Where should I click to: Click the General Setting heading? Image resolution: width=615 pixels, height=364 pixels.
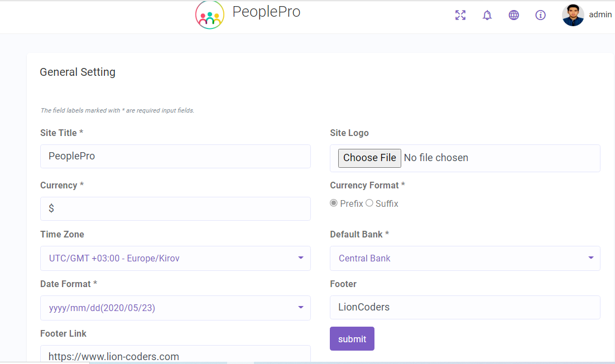point(78,72)
